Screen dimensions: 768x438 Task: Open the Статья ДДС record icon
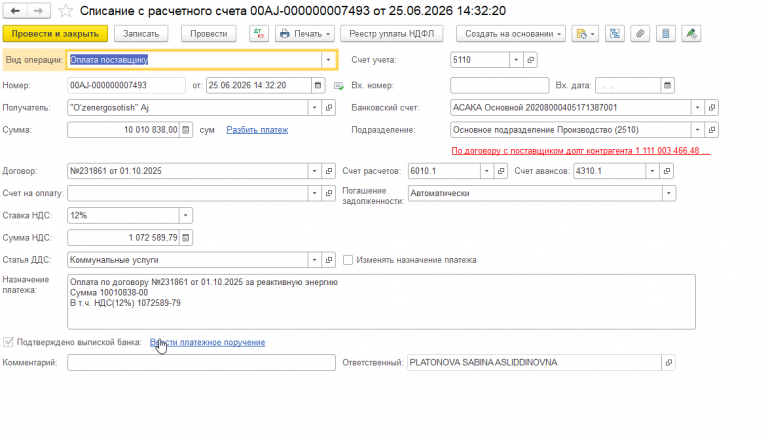[329, 260]
